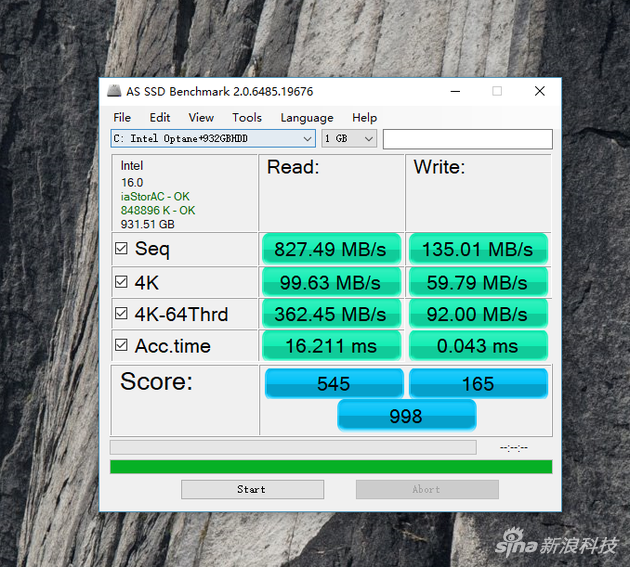The image size is (630, 567).
Task: Toggle the Acc.time test checkbox
Action: [x=121, y=345]
